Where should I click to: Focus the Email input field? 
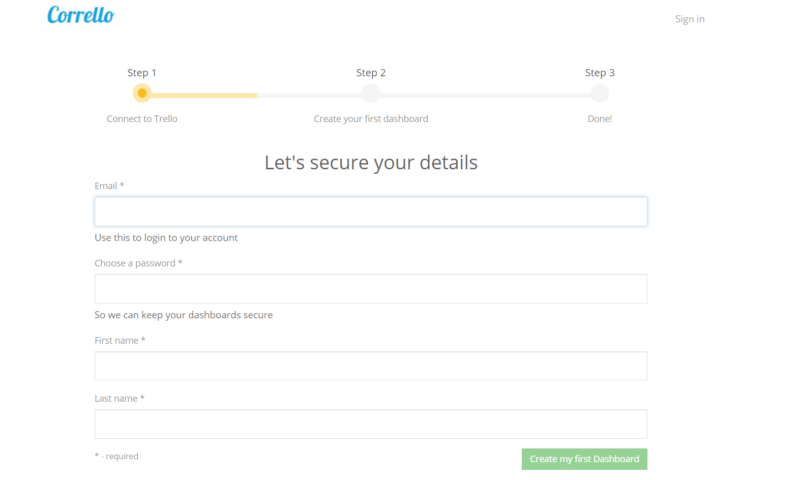pos(371,212)
